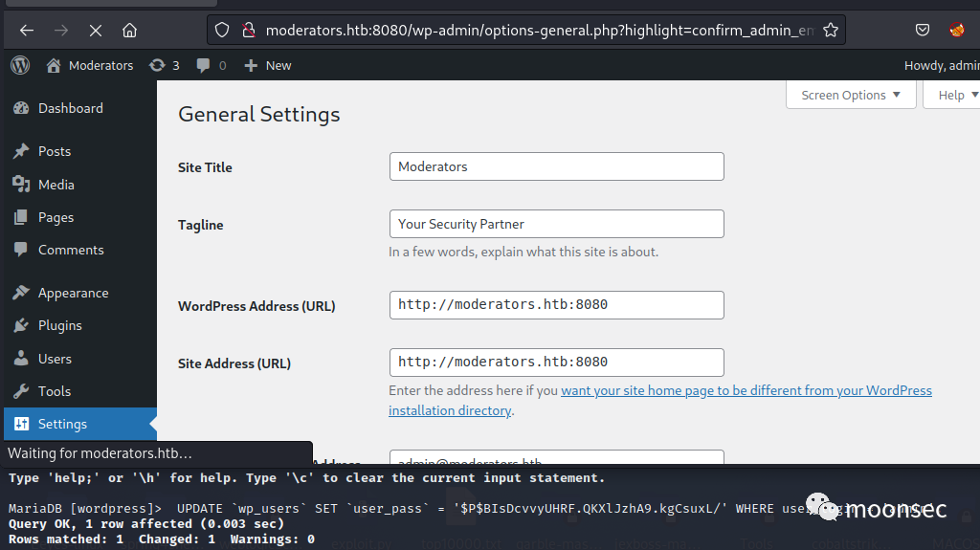Open the Users menu in the sidebar
The width and height of the screenshot is (980, 550).
point(55,359)
